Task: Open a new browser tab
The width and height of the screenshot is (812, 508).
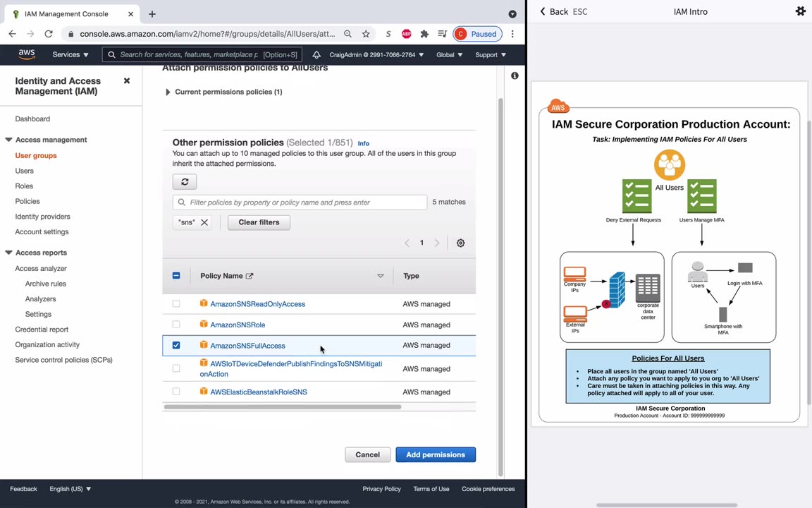Action: click(152, 14)
